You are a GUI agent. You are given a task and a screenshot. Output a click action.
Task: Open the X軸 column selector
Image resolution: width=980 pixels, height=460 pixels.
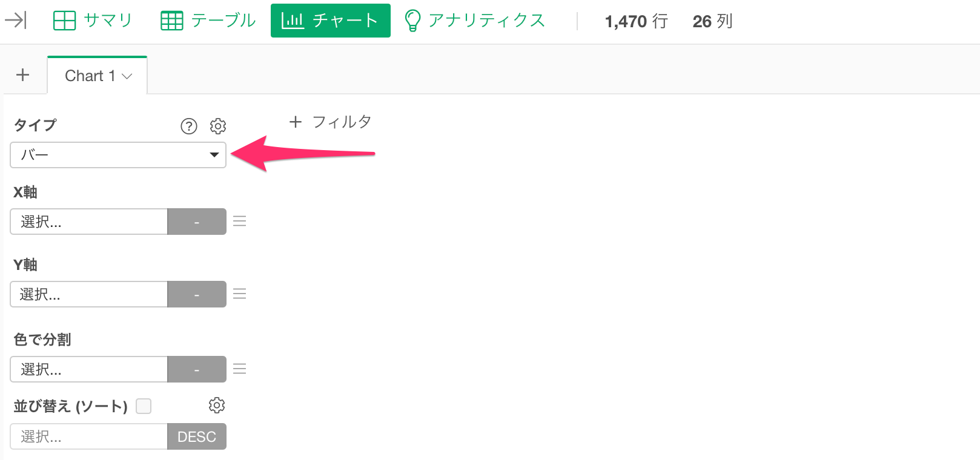(89, 222)
